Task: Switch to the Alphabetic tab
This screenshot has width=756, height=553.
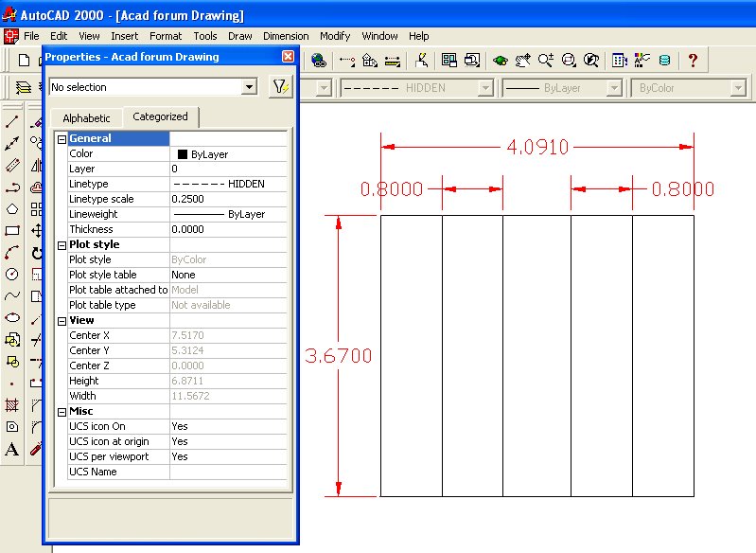Action: pos(86,118)
